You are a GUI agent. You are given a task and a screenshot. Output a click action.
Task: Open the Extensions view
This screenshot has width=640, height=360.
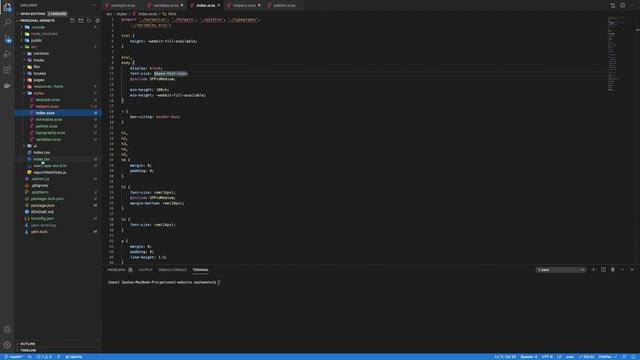(7, 69)
